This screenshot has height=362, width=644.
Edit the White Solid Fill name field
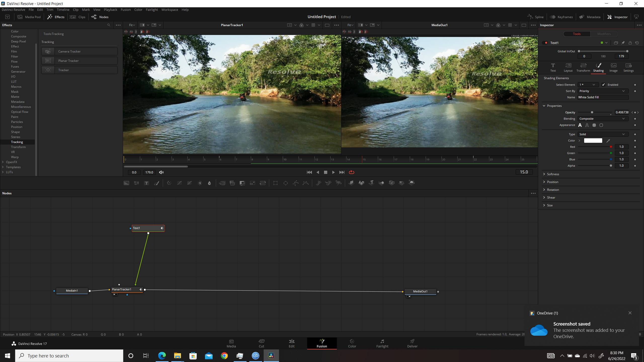tap(603, 97)
